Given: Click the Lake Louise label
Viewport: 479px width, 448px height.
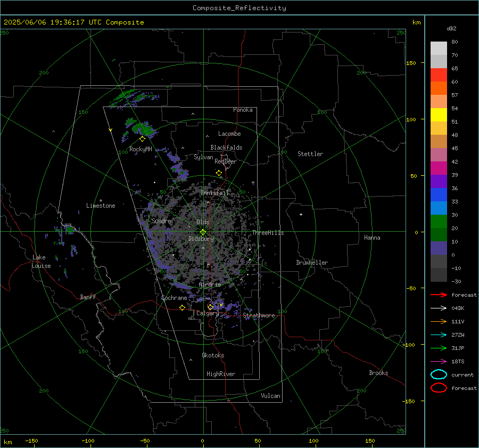Looking at the screenshot, I should [x=41, y=262].
